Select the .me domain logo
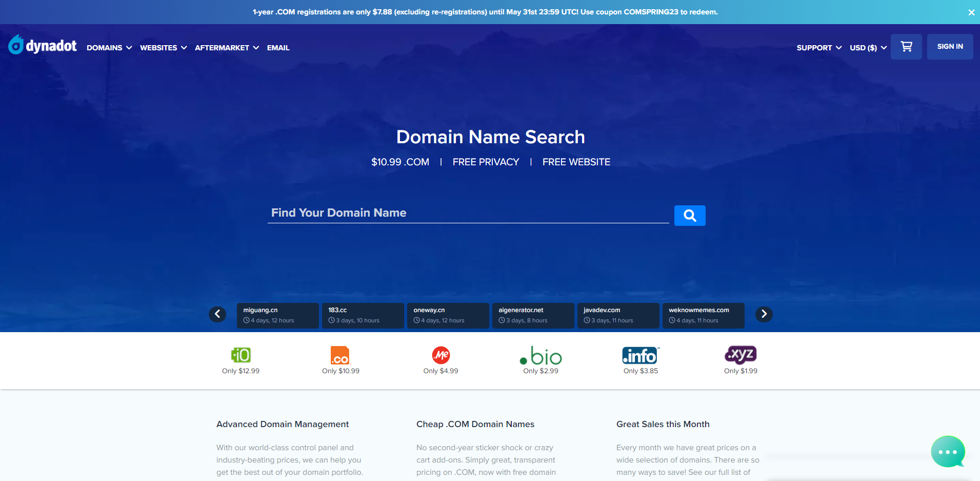Viewport: 980px width, 481px height. pos(441,355)
